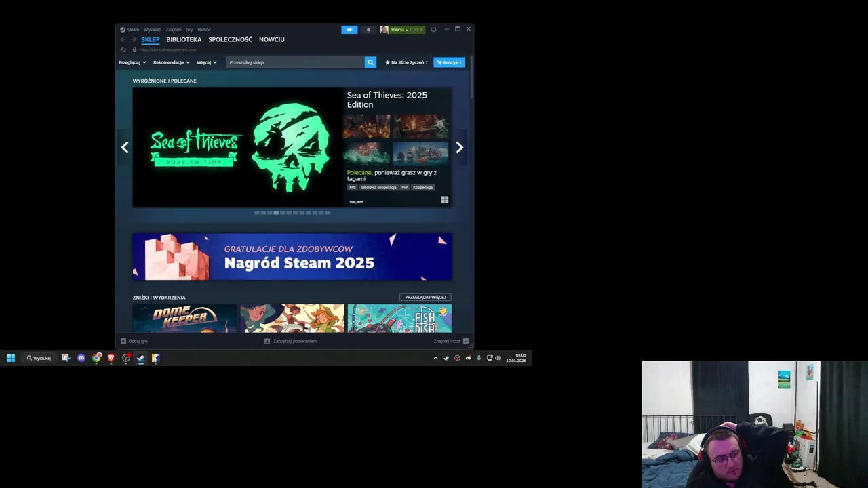Viewport: 868px width, 488px height.
Task: Open the Gry menu
Action: (x=189, y=30)
